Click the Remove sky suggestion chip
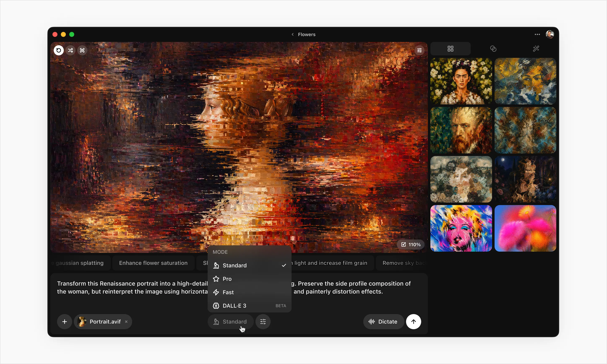This screenshot has width=607, height=364. [401, 263]
